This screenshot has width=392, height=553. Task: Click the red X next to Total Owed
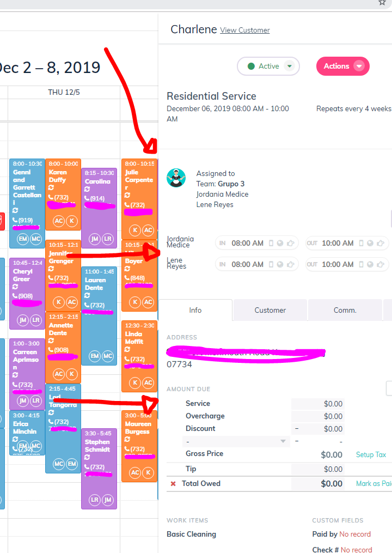pyautogui.click(x=173, y=483)
